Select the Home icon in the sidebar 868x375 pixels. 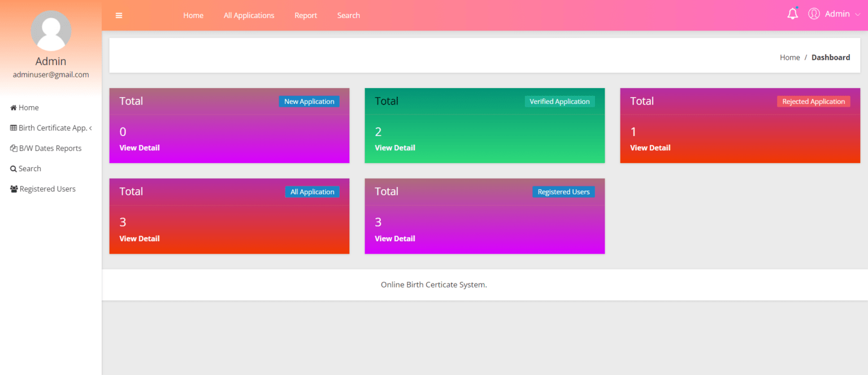(12, 107)
